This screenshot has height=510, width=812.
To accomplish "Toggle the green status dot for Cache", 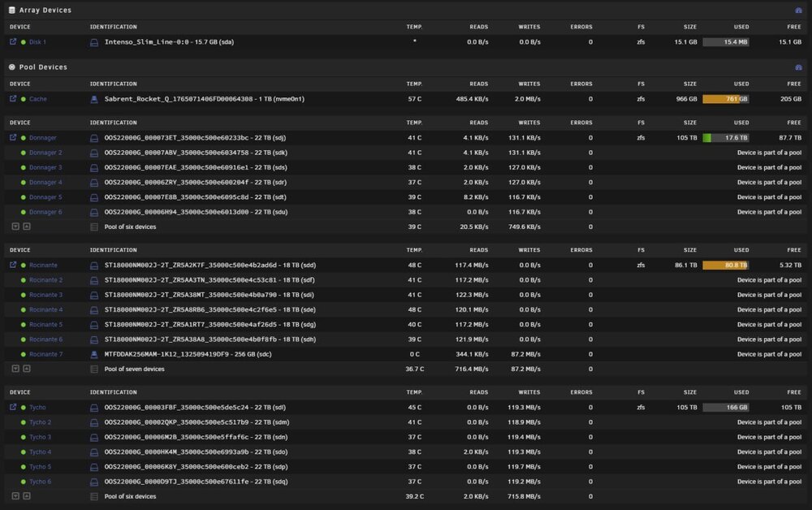I will point(24,99).
